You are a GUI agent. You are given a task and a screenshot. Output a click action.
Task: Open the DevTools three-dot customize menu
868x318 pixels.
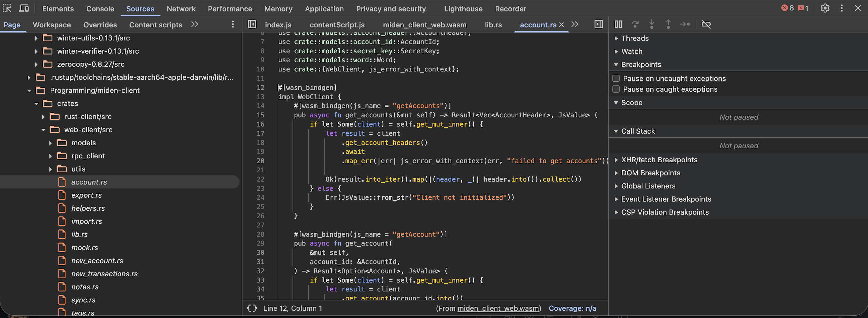(x=842, y=8)
